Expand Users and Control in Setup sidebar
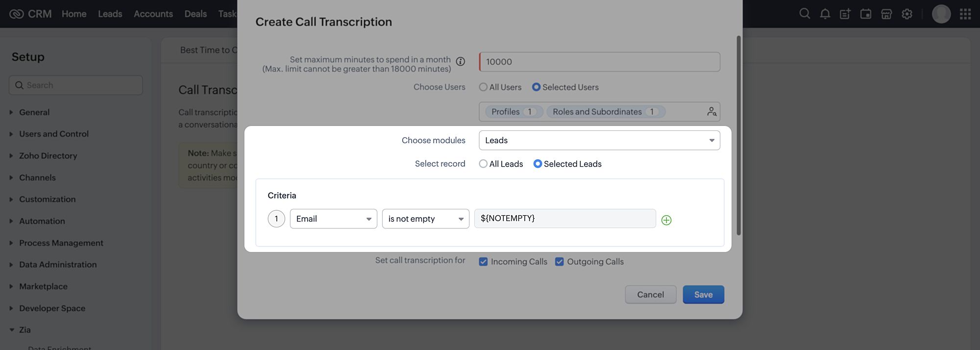The image size is (980, 350). pyautogui.click(x=54, y=134)
